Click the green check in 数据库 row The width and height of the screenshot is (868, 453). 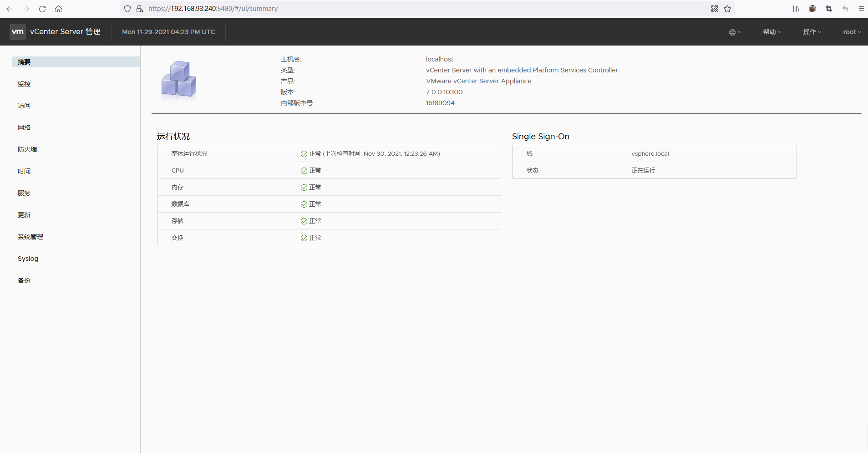tap(304, 204)
